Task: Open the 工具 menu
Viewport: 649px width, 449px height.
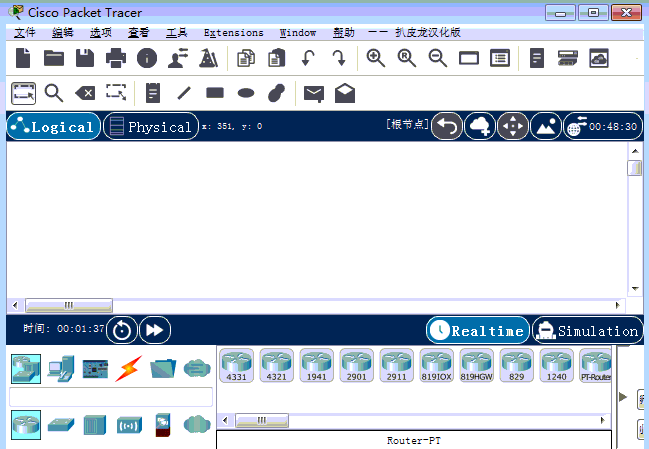Action: point(176,32)
